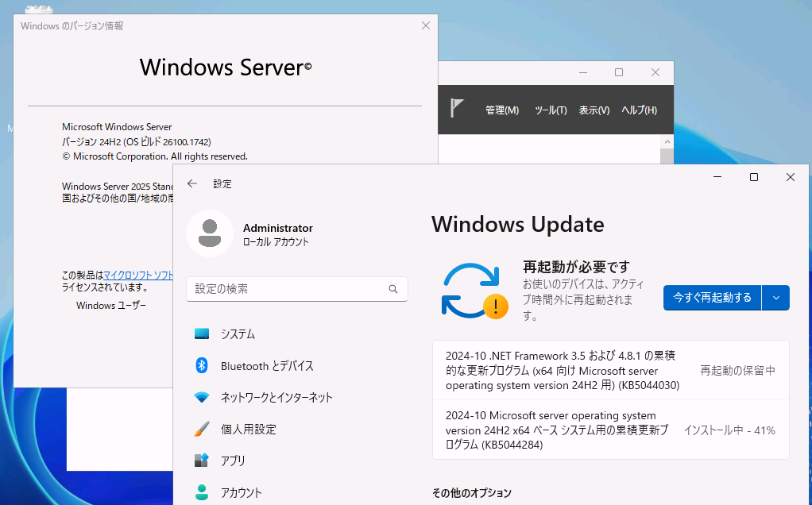Click the Server Manager flag icon

454,110
